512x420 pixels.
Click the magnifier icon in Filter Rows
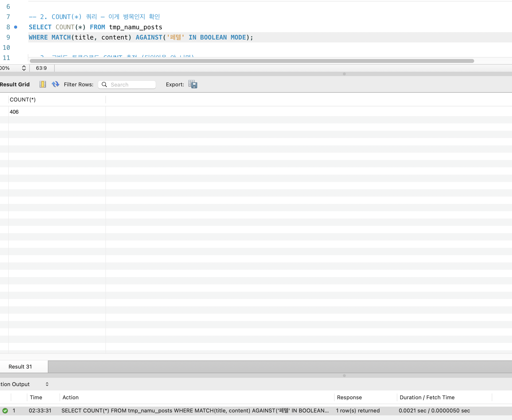point(104,84)
